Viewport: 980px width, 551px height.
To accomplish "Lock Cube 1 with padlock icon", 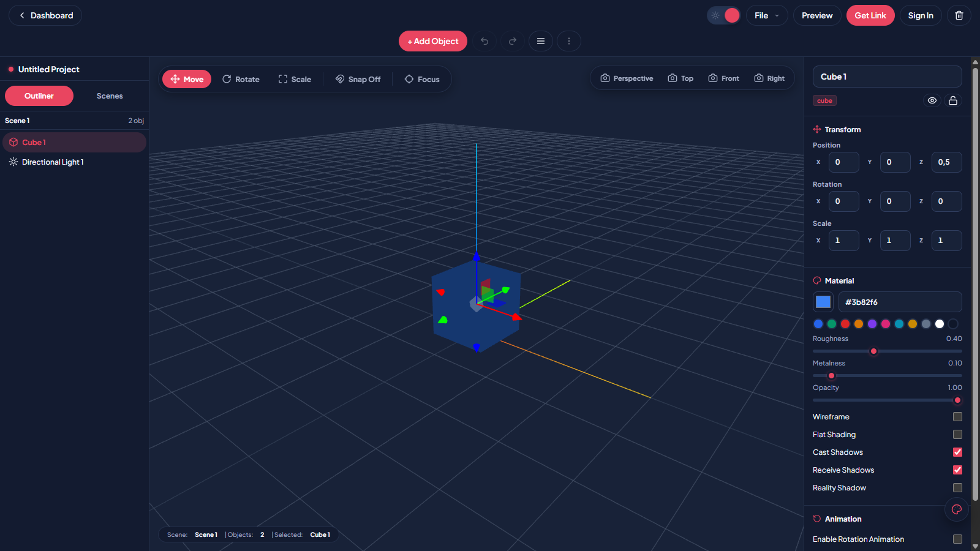I will [x=953, y=100].
